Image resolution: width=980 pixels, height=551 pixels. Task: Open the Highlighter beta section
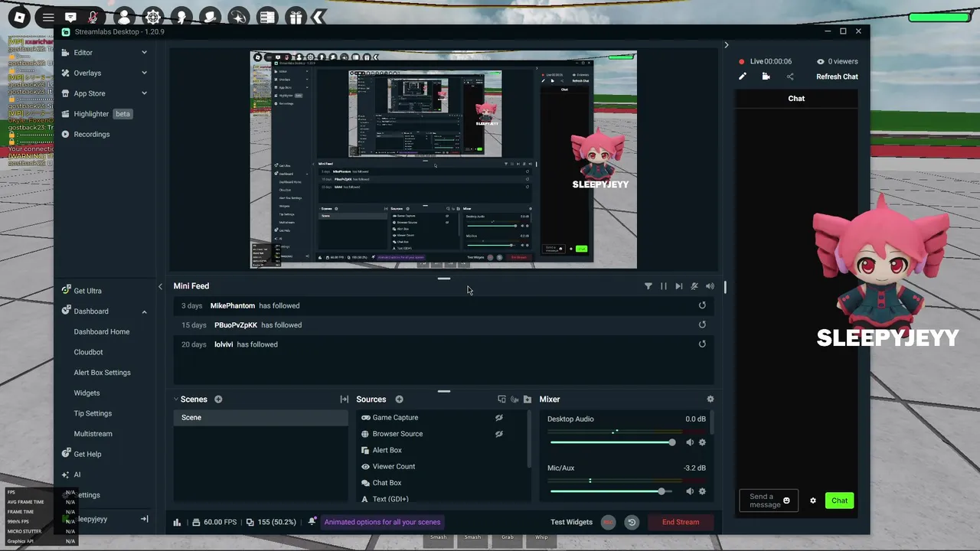[x=97, y=114]
